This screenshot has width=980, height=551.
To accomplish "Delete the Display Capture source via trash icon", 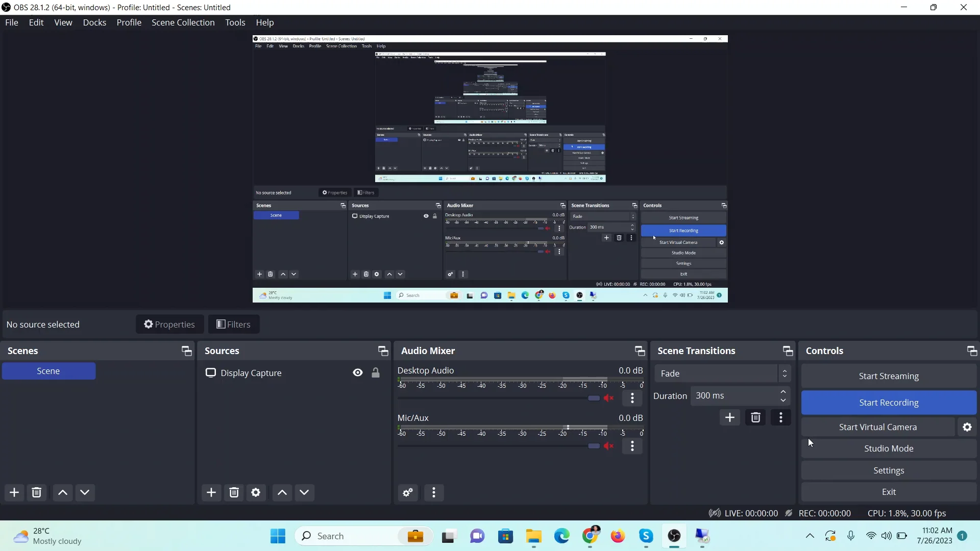I will [x=234, y=492].
